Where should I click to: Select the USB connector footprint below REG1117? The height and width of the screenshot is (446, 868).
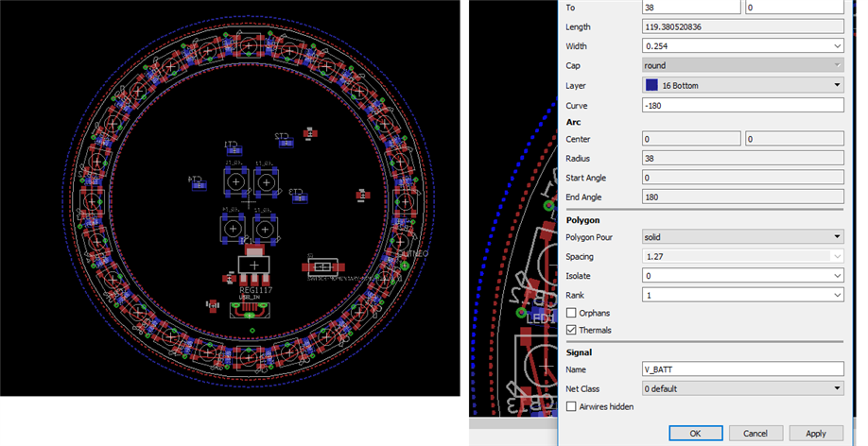coord(251,312)
